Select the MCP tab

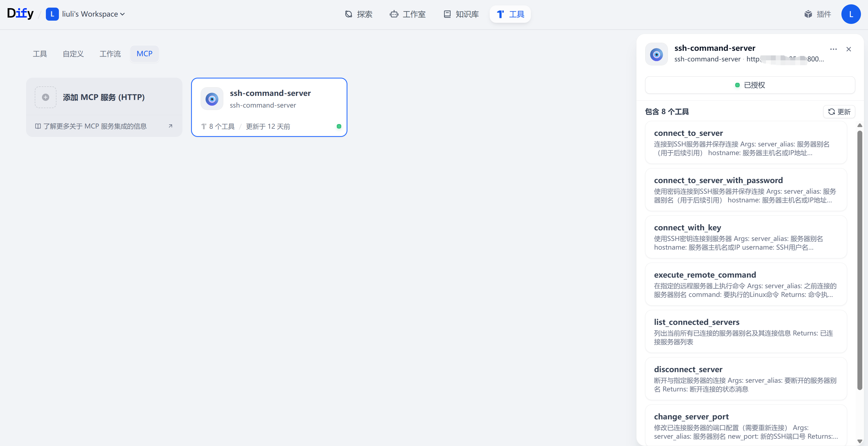pos(145,54)
